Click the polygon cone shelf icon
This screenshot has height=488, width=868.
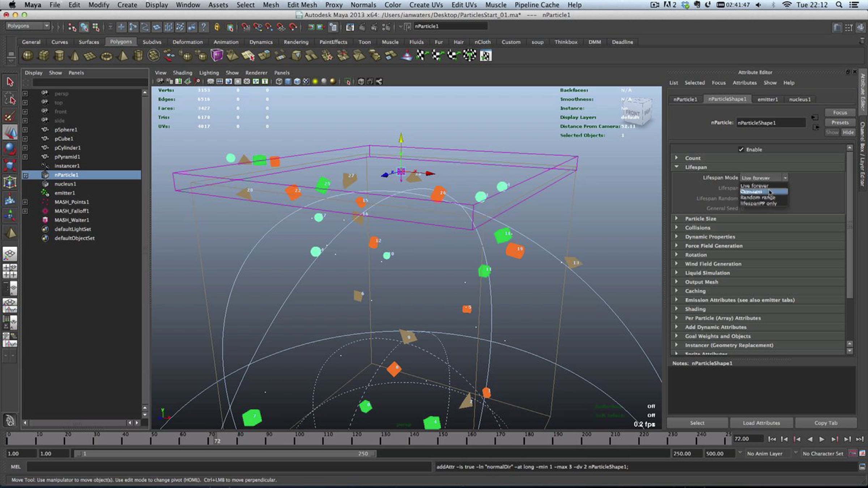pyautogui.click(x=75, y=56)
